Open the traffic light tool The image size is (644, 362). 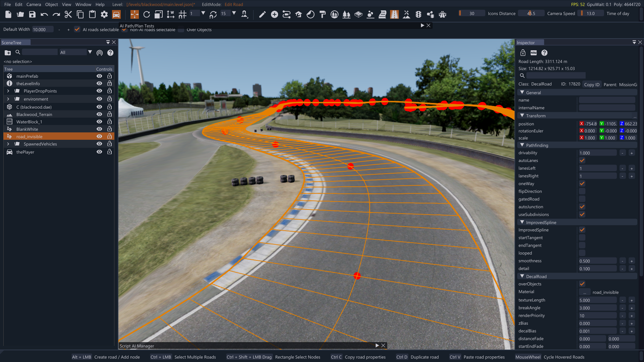418,14
